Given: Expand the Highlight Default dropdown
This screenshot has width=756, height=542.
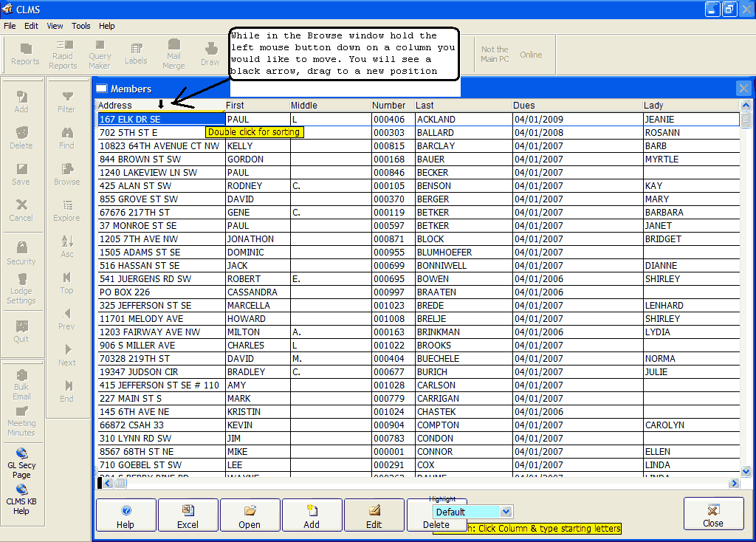Looking at the screenshot, I should [x=506, y=512].
